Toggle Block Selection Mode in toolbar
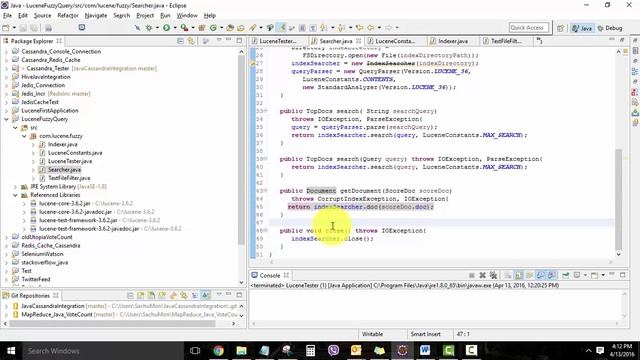The image size is (640, 360). [302, 28]
